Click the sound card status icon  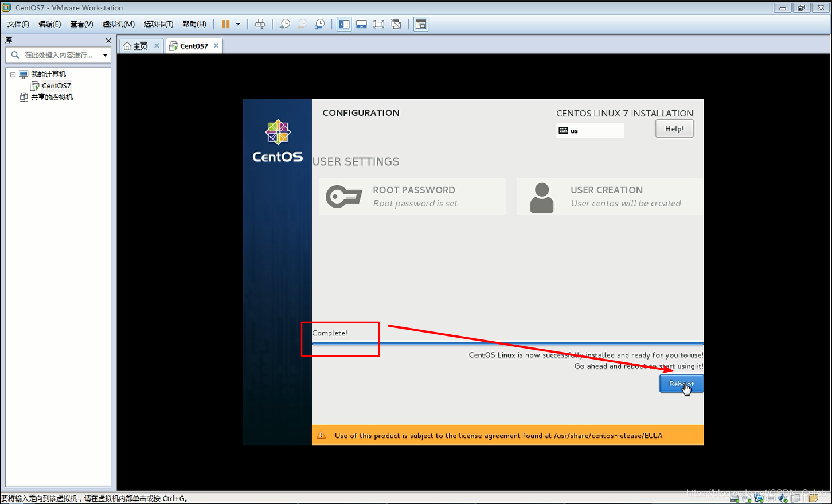click(x=783, y=498)
